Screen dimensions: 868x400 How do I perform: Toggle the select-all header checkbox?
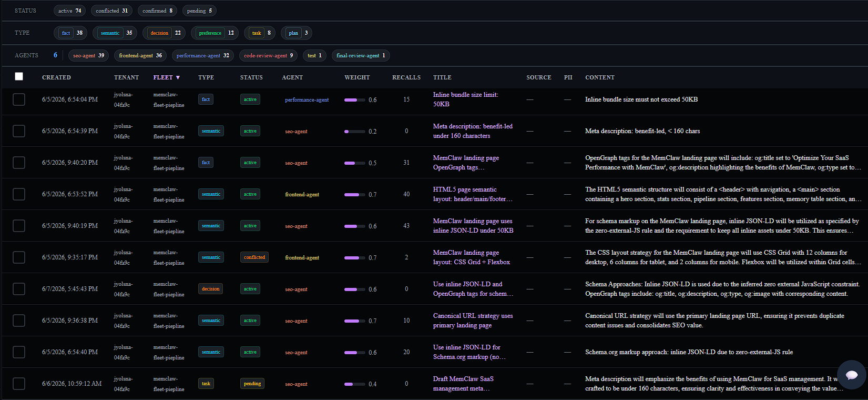pyautogui.click(x=19, y=77)
